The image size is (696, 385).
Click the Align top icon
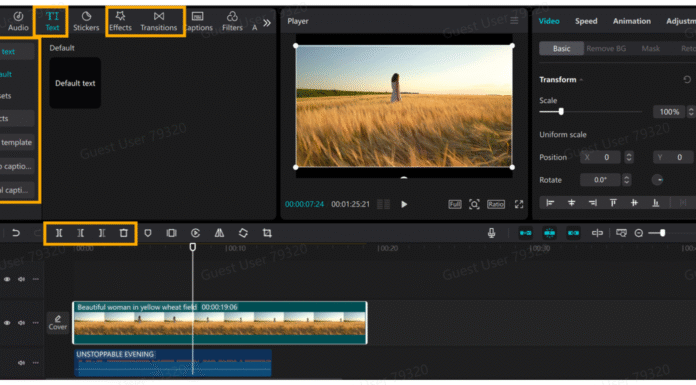point(613,203)
